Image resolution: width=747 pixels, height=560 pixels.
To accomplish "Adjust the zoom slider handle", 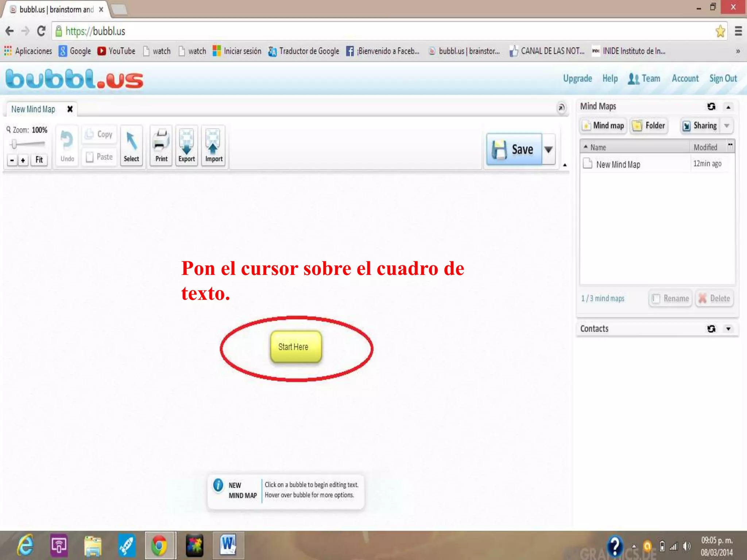I will 14,144.
